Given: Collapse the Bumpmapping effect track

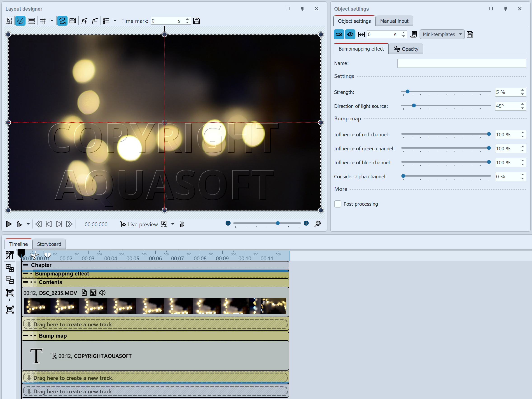Looking at the screenshot, I should click(x=26, y=274).
